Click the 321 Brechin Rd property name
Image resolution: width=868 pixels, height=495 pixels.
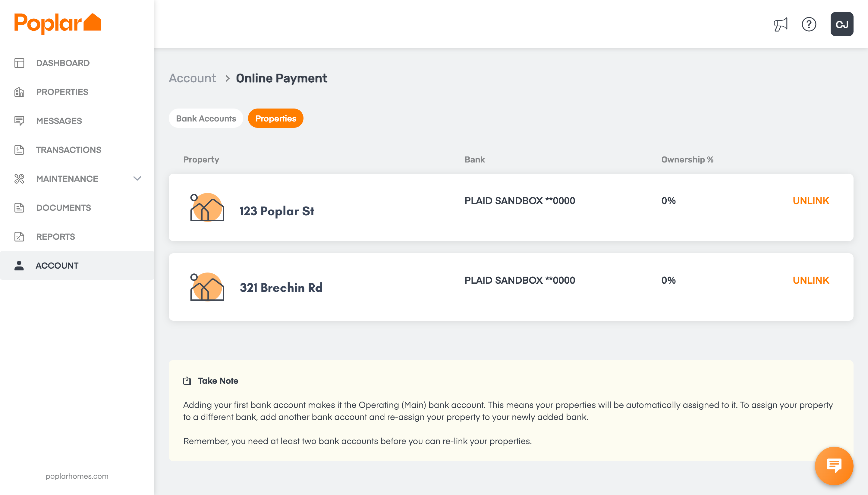(281, 288)
